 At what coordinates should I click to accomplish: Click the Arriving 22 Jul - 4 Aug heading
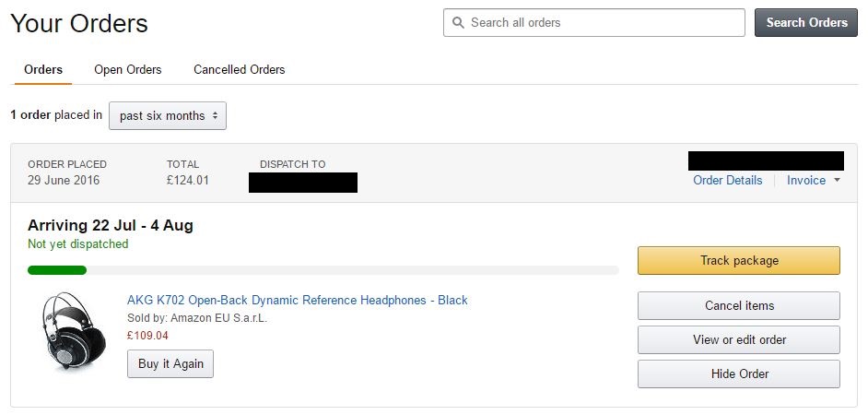[110, 225]
